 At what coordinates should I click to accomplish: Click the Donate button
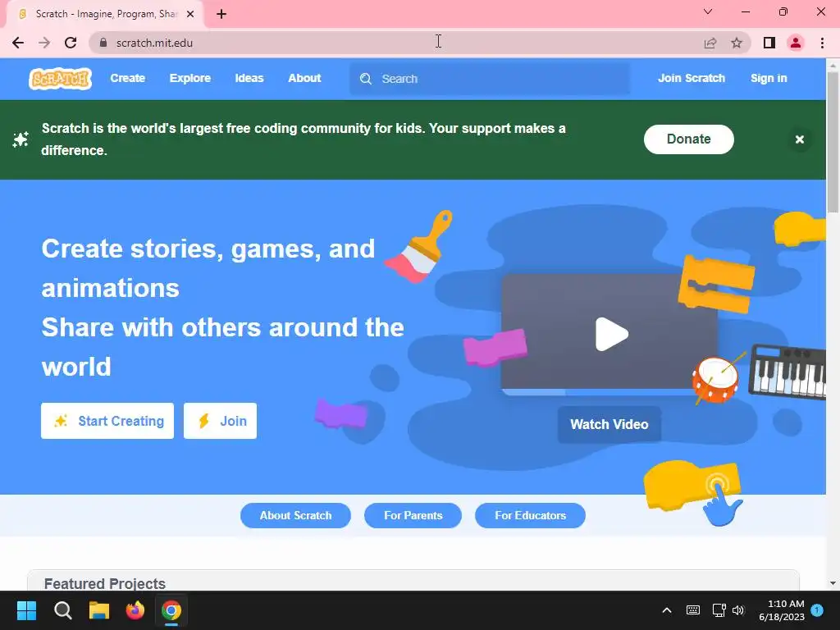688,139
